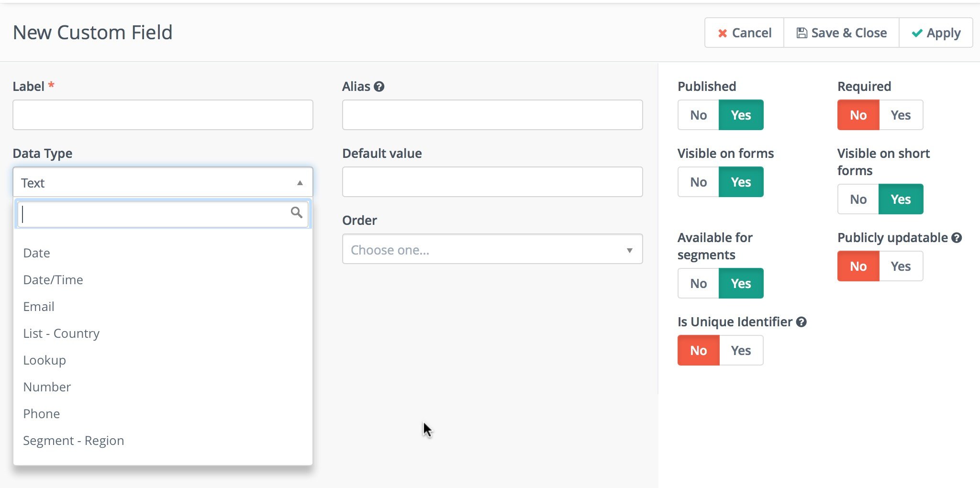Viewport: 980px width, 488px height.
Task: Select Segment - Region data type
Action: (73, 440)
